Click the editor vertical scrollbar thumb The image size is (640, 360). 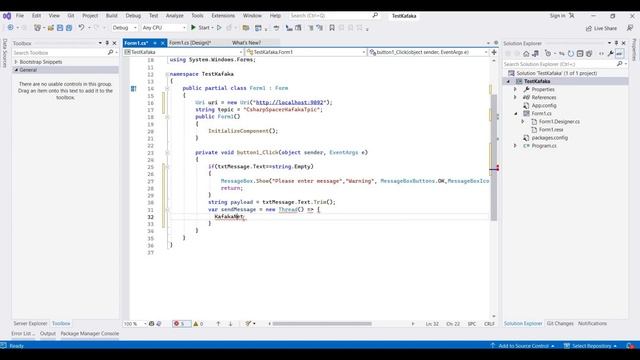(494, 157)
